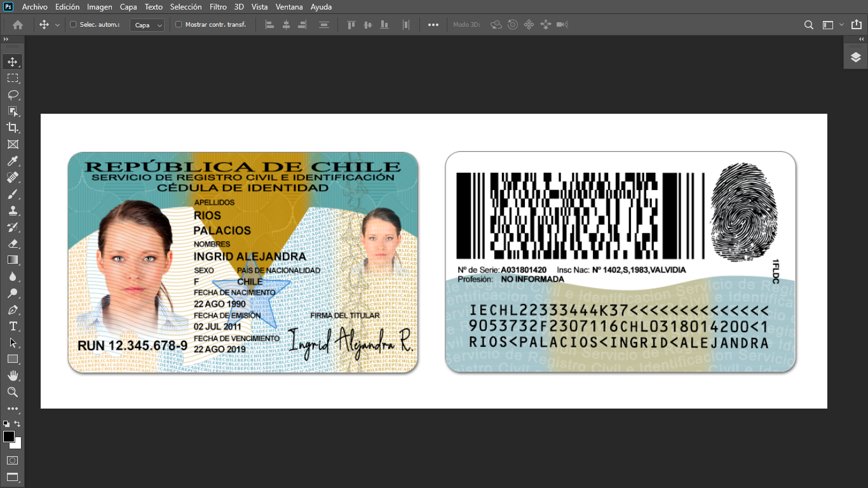The width and height of the screenshot is (868, 488).
Task: Open the Selección menu
Action: [186, 7]
